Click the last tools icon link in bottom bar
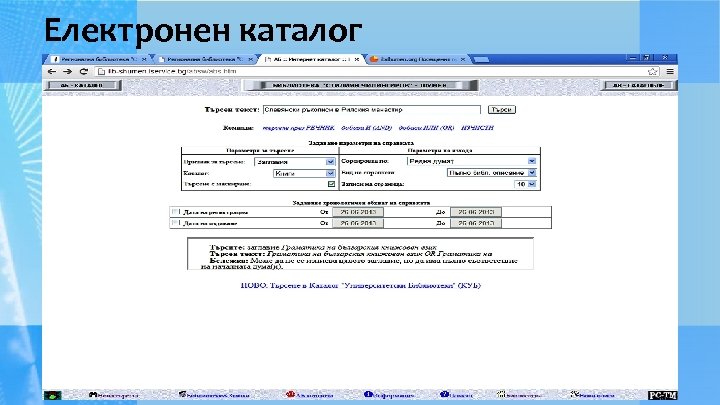 click(592, 394)
